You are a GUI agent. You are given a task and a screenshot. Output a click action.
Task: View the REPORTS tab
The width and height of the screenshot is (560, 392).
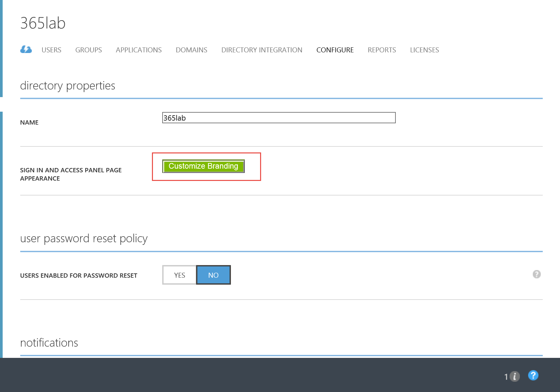382,50
